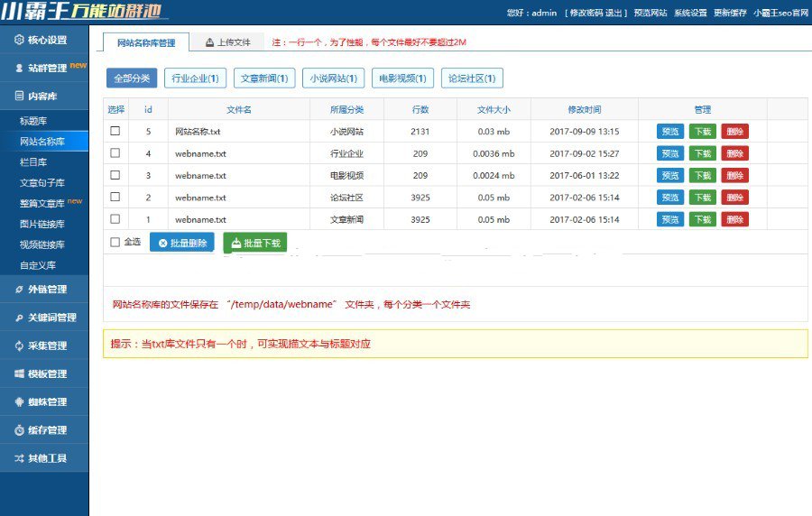The height and width of the screenshot is (516, 812).
Task: Switch to the 上传文件 tab
Action: [227, 42]
